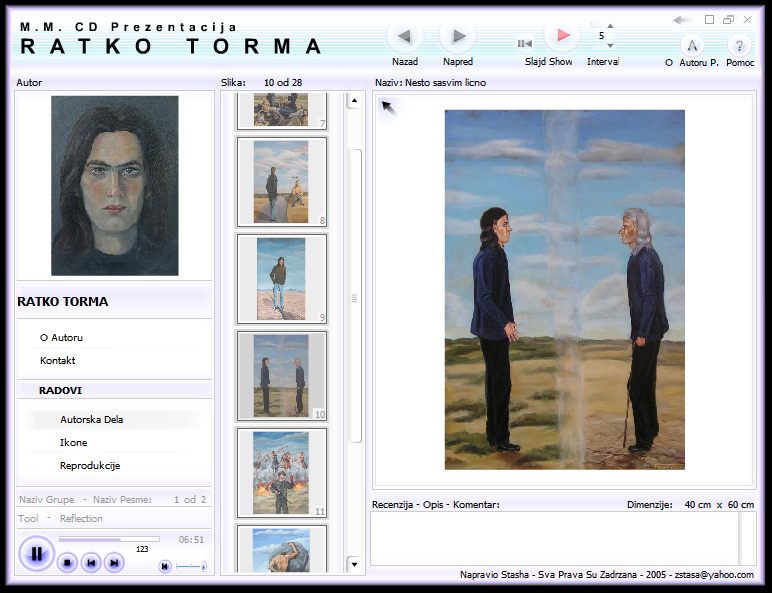Maximize the presentation window
Screen dimensions: 772x593
pyautogui.click(x=709, y=20)
